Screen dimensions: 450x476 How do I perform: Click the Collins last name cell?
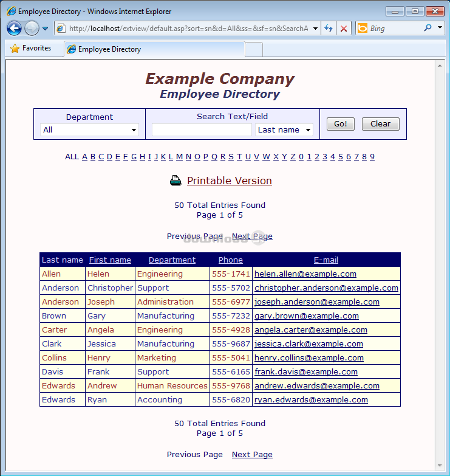coord(63,357)
